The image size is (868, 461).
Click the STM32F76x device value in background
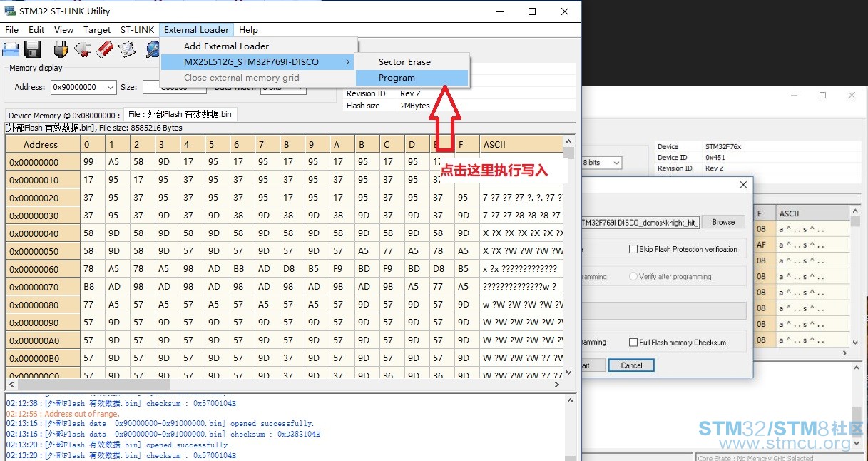click(723, 146)
